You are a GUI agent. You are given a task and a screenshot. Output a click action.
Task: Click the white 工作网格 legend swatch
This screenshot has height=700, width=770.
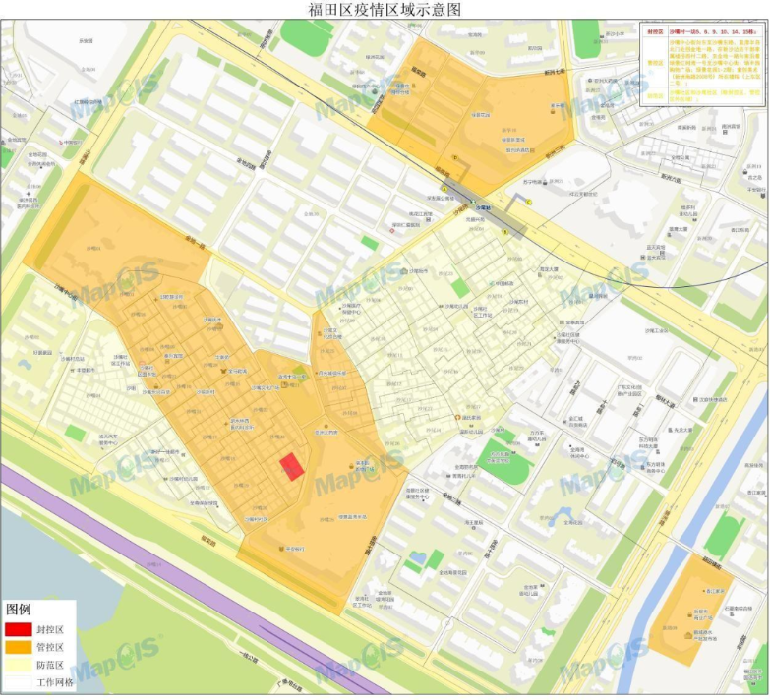[19, 682]
